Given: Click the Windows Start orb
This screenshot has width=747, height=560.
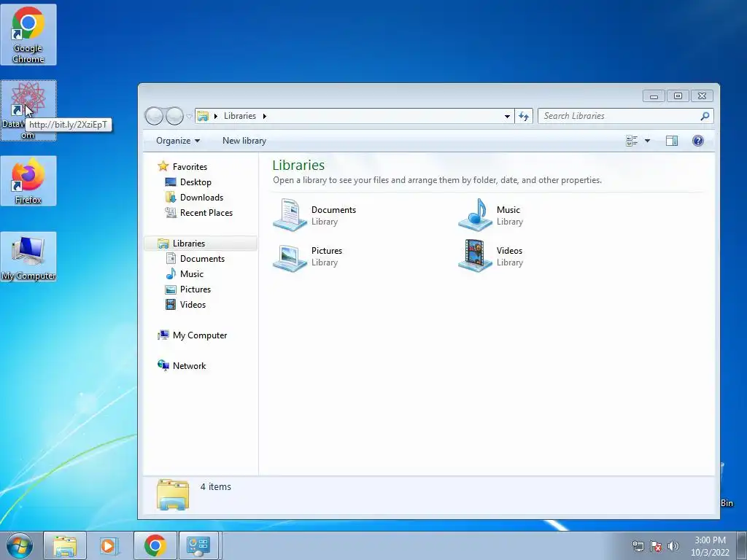Looking at the screenshot, I should (20, 545).
